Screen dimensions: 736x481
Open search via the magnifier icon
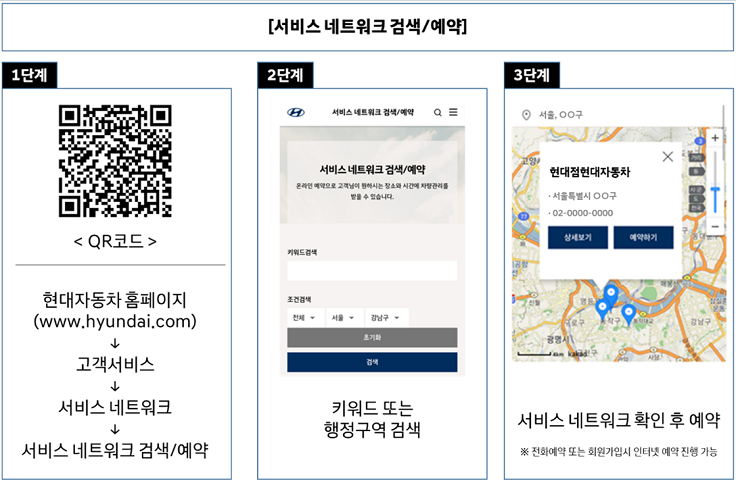point(437,113)
